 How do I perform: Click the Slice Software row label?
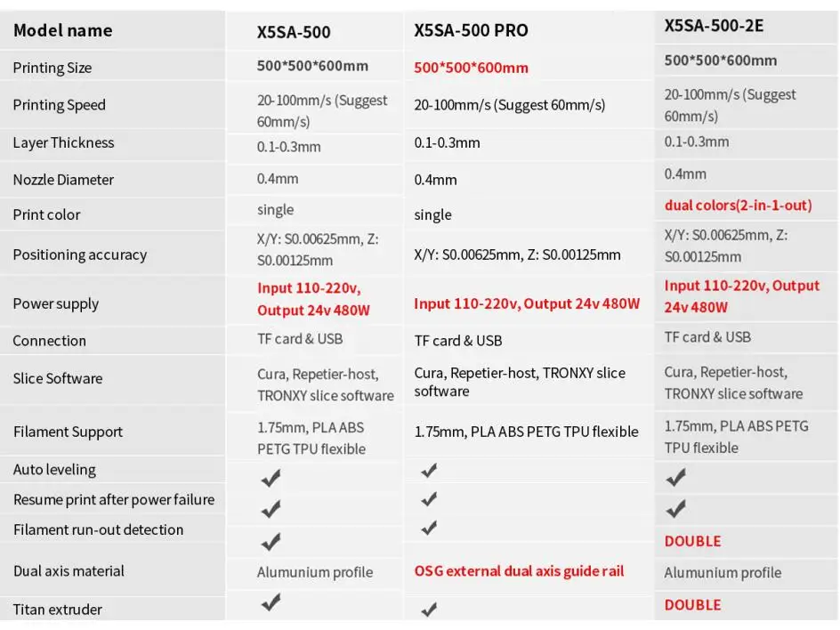[58, 378]
